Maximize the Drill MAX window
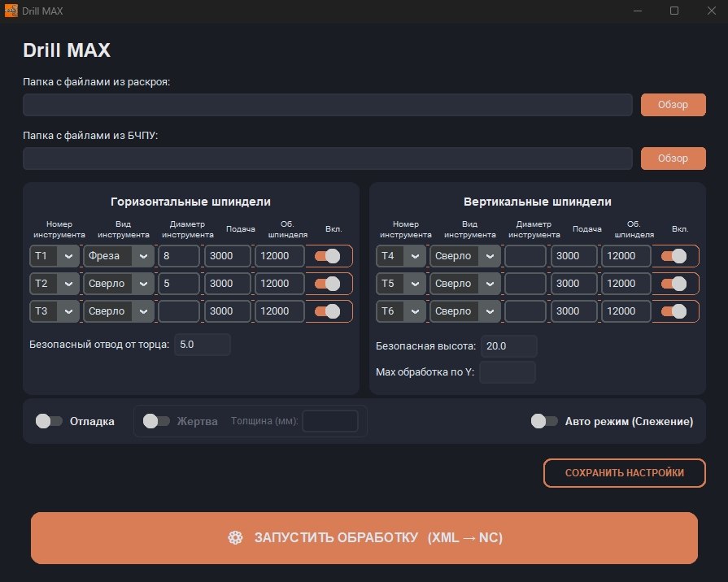The width and height of the screenshot is (728, 582). coord(674,11)
